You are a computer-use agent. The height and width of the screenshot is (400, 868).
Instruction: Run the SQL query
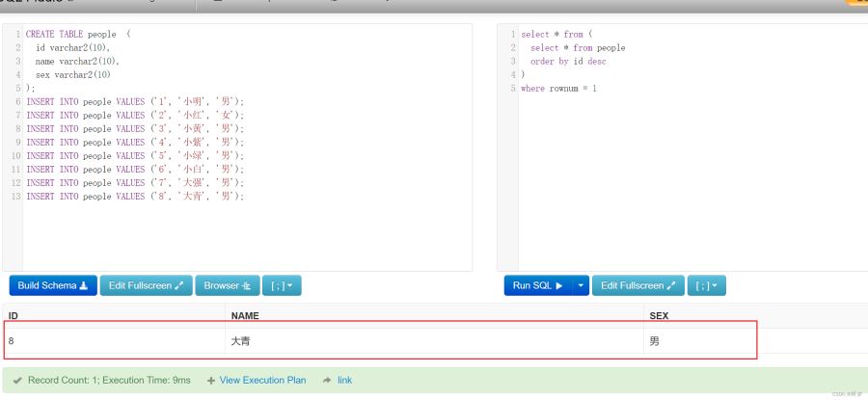tap(537, 285)
